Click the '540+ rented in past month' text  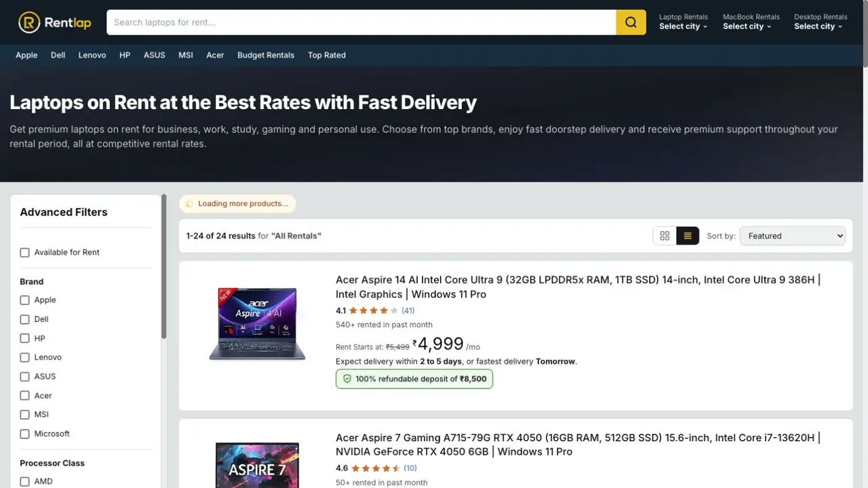coord(384,325)
